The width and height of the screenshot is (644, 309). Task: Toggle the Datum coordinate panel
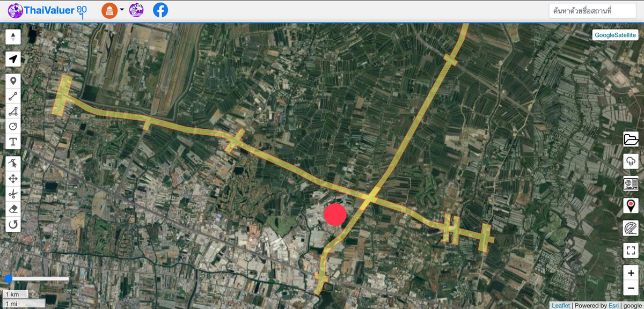631,183
